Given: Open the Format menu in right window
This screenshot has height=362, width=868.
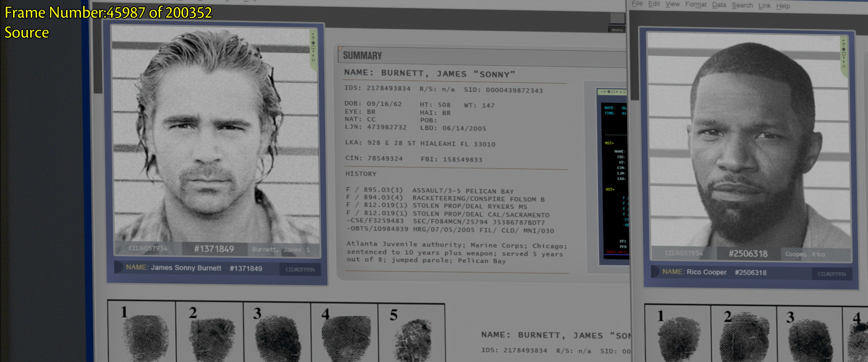Looking at the screenshot, I should point(695,5).
